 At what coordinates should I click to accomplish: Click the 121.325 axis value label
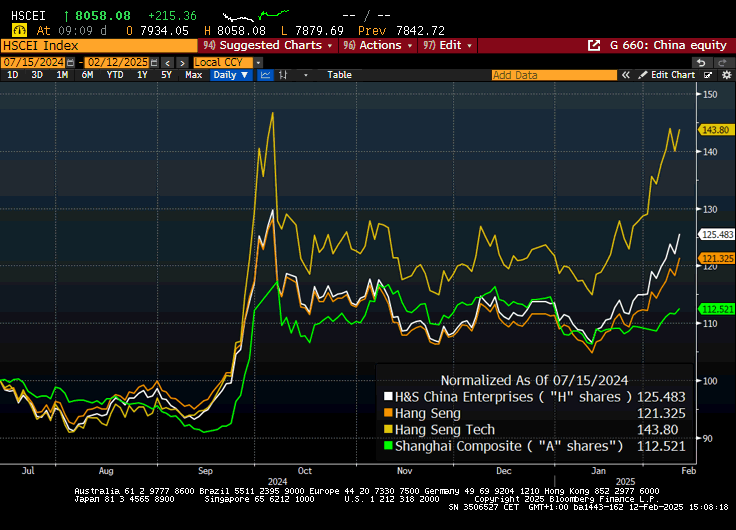pos(717,258)
